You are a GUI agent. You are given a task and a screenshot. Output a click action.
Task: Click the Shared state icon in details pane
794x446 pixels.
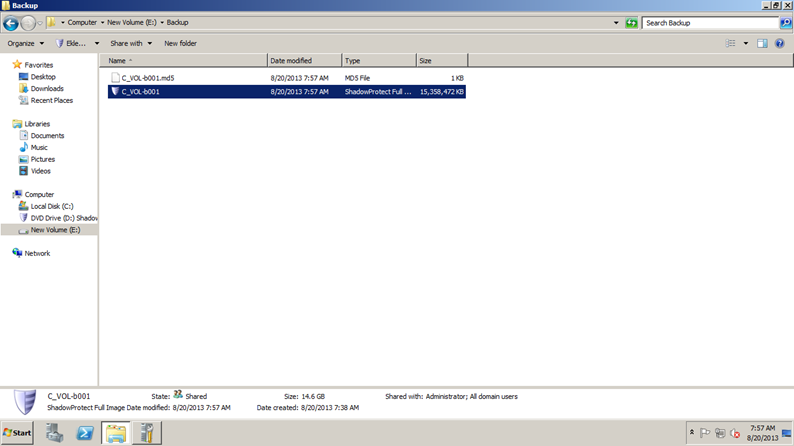pos(178,394)
